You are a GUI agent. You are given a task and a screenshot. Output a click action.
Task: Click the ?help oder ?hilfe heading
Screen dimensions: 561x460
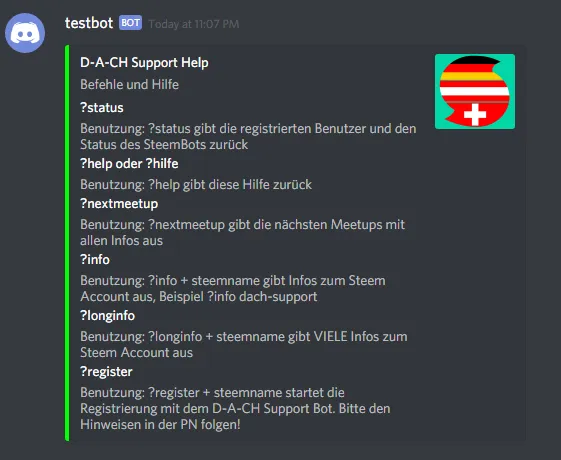click(x=129, y=163)
